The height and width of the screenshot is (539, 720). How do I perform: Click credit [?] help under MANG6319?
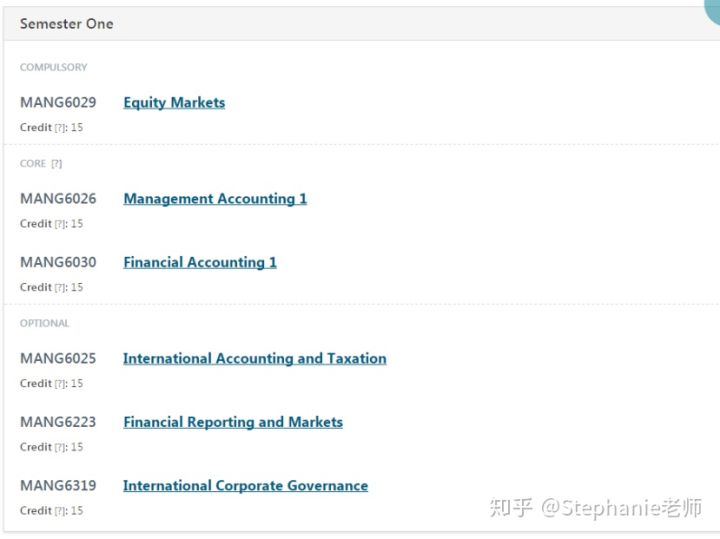[x=60, y=511]
